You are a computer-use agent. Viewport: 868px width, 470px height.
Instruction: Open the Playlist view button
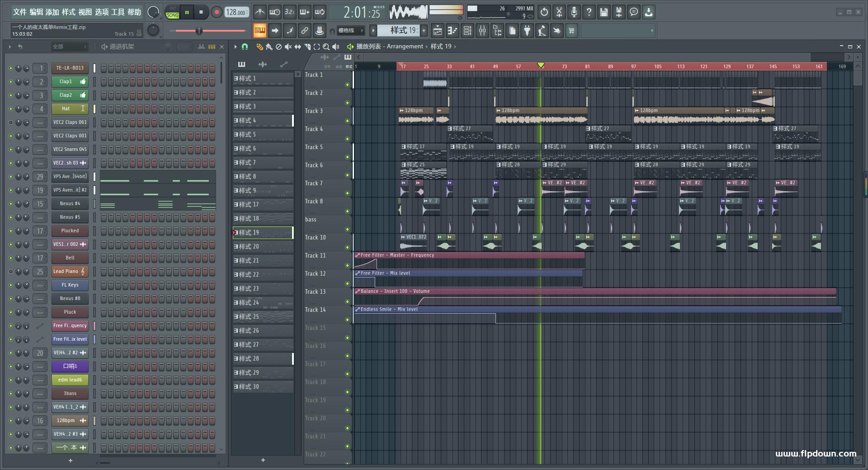pos(438,31)
